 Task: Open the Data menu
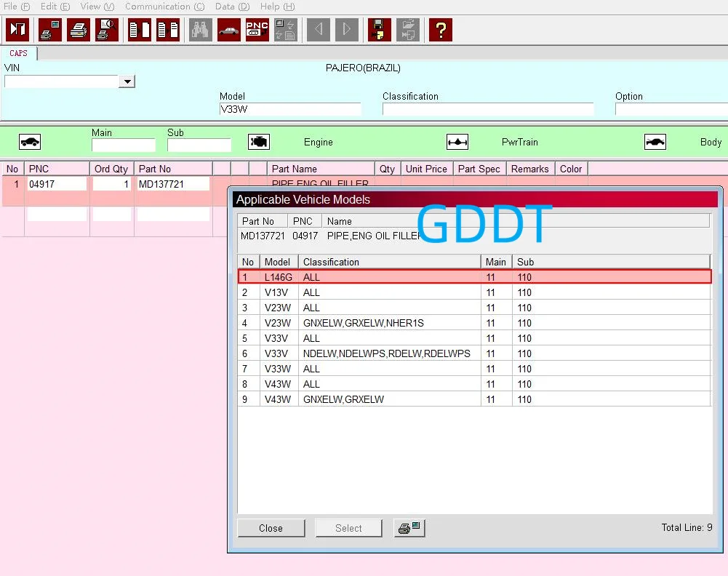(232, 7)
